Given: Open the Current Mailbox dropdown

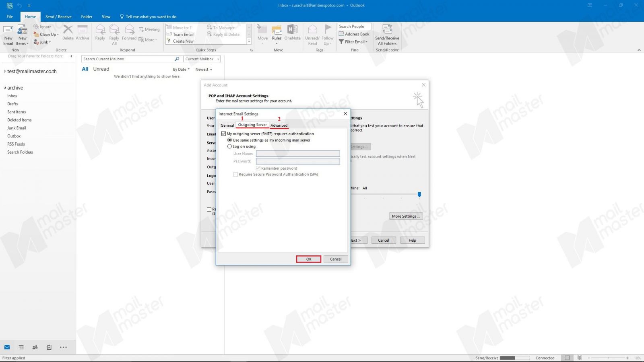Looking at the screenshot, I should tap(202, 59).
